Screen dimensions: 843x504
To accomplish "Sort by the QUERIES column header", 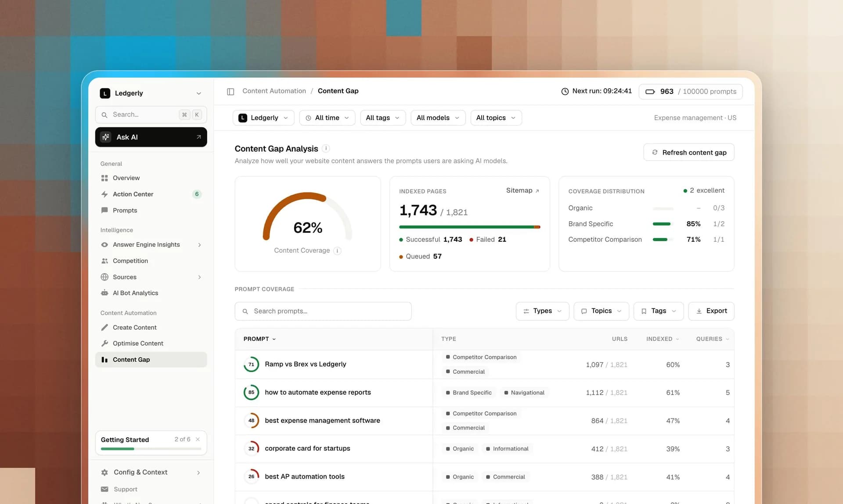I will pyautogui.click(x=712, y=339).
